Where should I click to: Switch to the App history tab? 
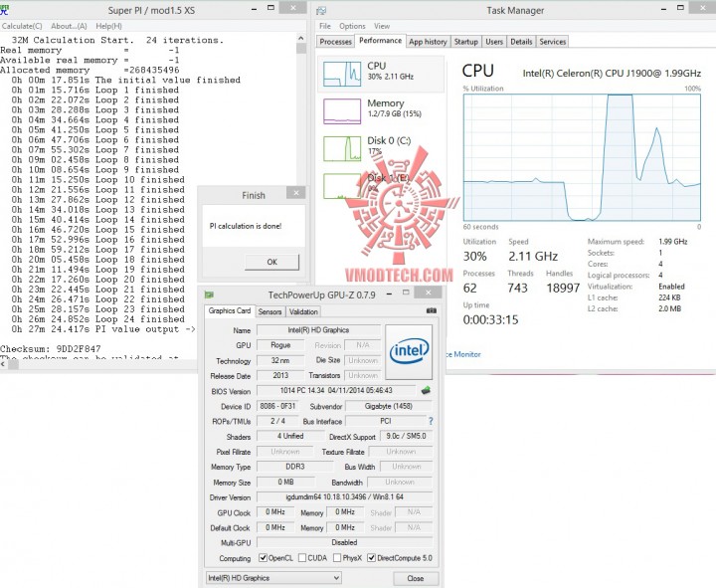[428, 42]
